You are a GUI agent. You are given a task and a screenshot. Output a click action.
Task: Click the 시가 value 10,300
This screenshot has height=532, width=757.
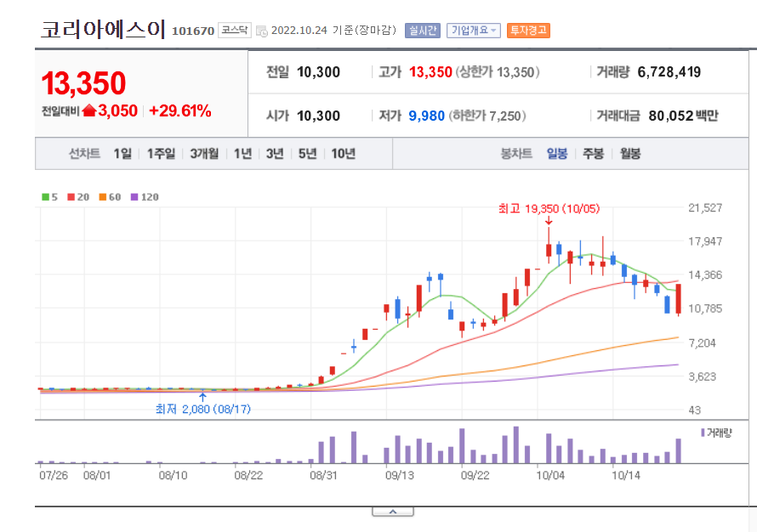(x=319, y=116)
